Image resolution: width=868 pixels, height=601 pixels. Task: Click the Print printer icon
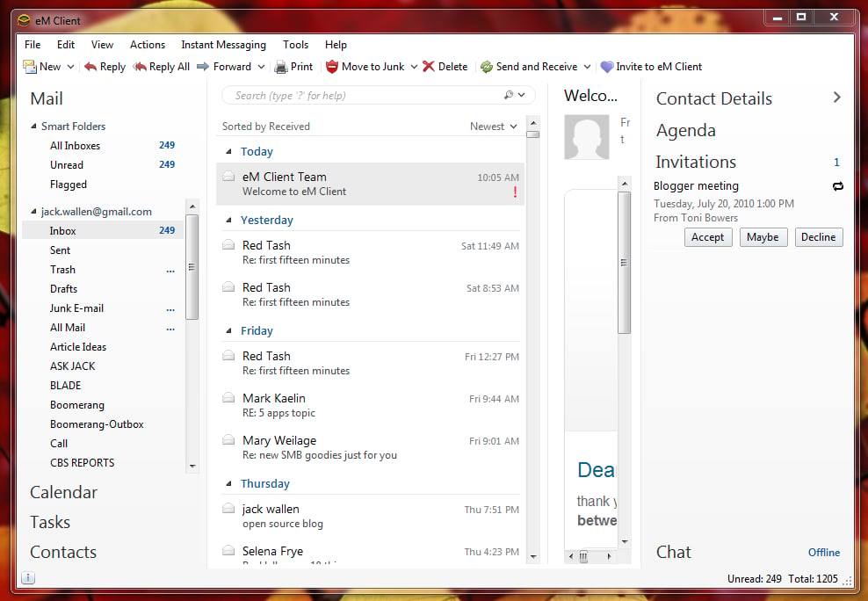281,67
